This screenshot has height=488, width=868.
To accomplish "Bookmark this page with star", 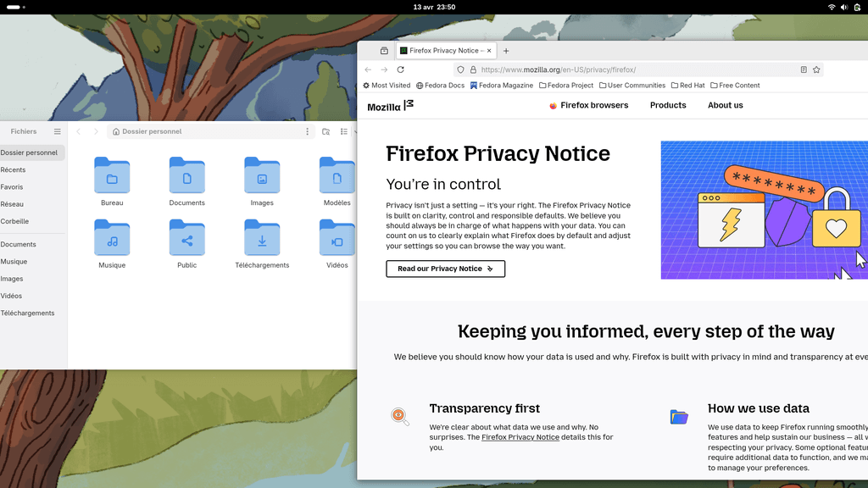I will coord(816,69).
